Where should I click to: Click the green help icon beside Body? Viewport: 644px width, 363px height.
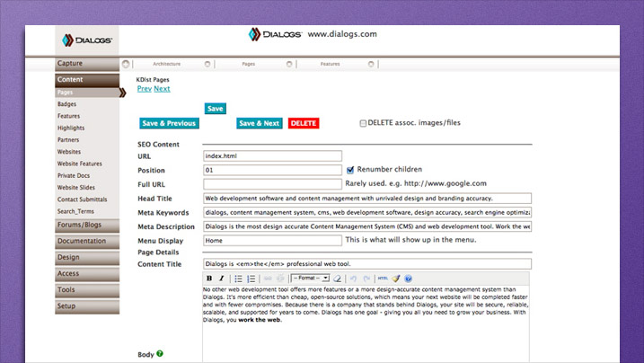click(160, 353)
